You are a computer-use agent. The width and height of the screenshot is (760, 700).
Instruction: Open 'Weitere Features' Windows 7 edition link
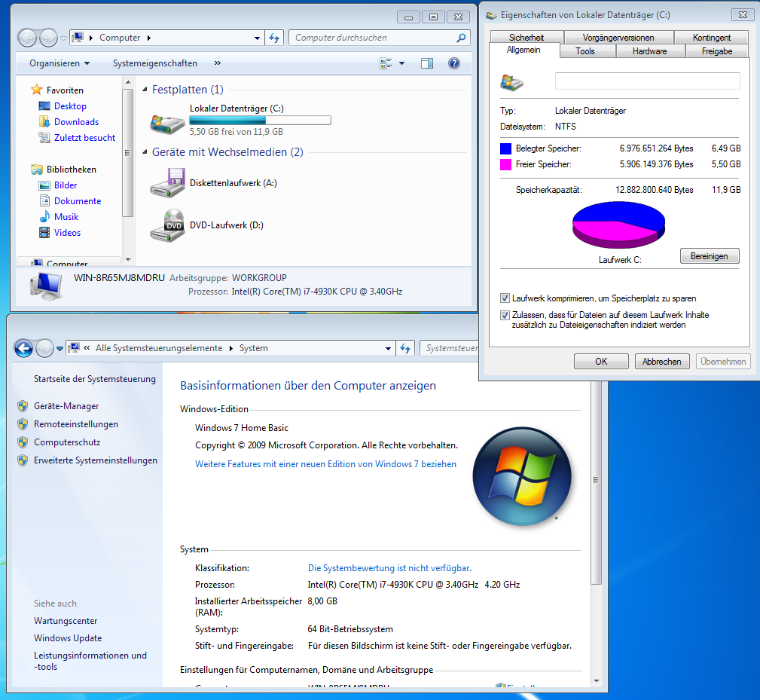(x=325, y=464)
